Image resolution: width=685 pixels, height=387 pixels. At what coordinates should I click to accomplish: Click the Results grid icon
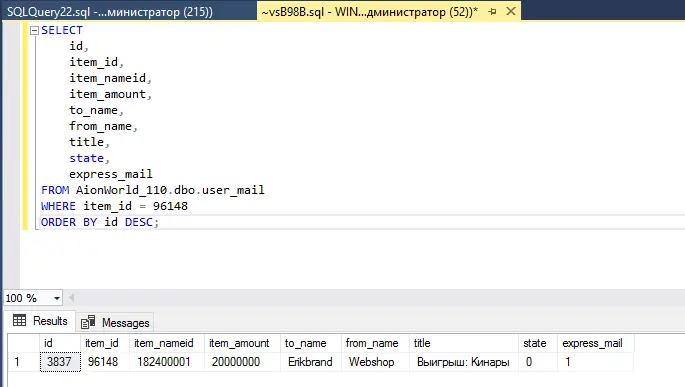[19, 321]
